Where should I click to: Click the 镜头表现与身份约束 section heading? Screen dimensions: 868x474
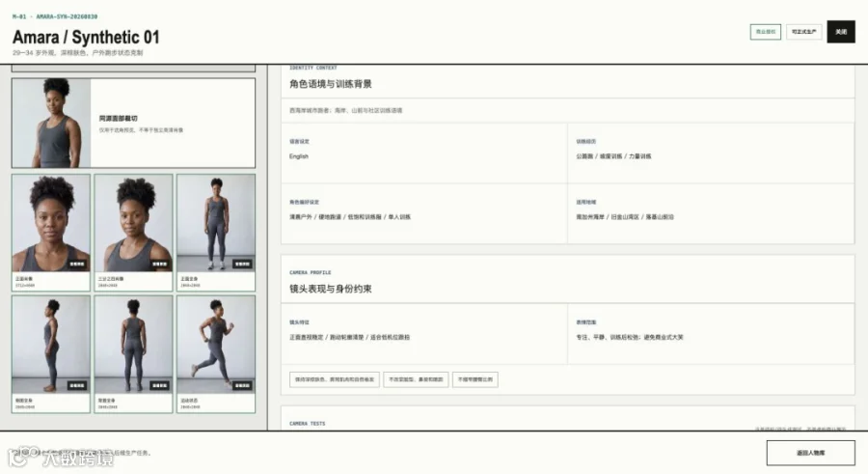coord(331,289)
